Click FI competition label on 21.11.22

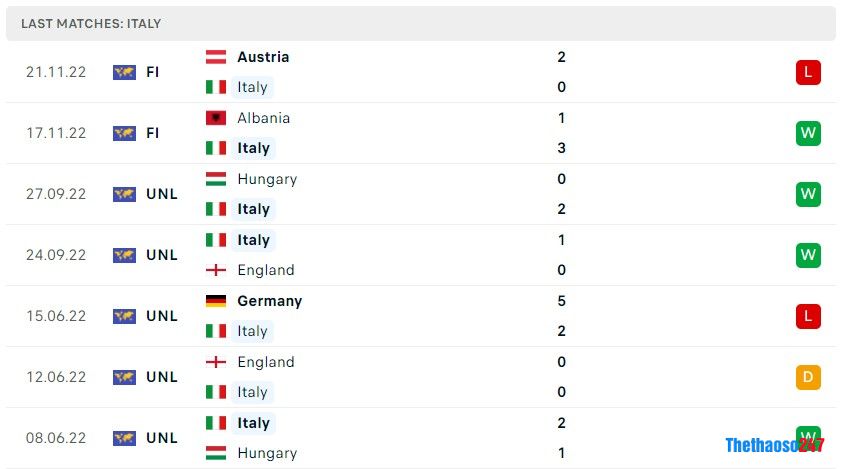[152, 72]
